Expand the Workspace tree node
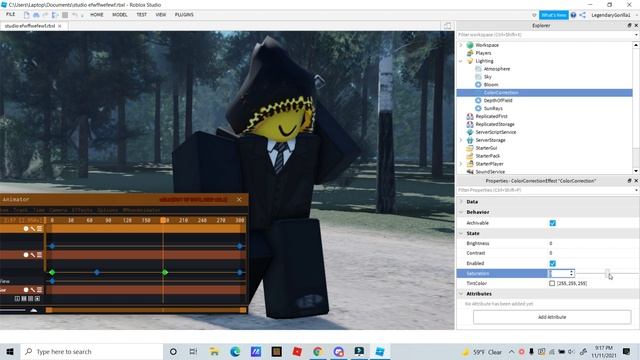The height and width of the screenshot is (360, 640). coord(461,45)
